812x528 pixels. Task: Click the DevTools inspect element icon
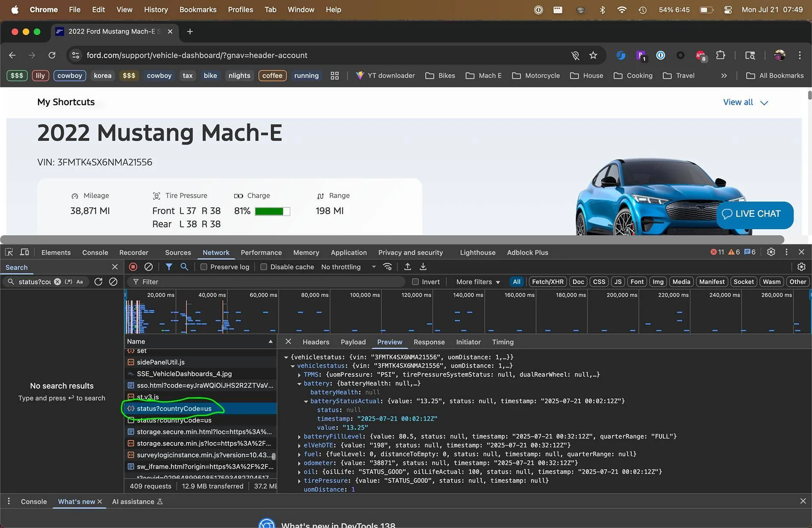tap(9, 252)
